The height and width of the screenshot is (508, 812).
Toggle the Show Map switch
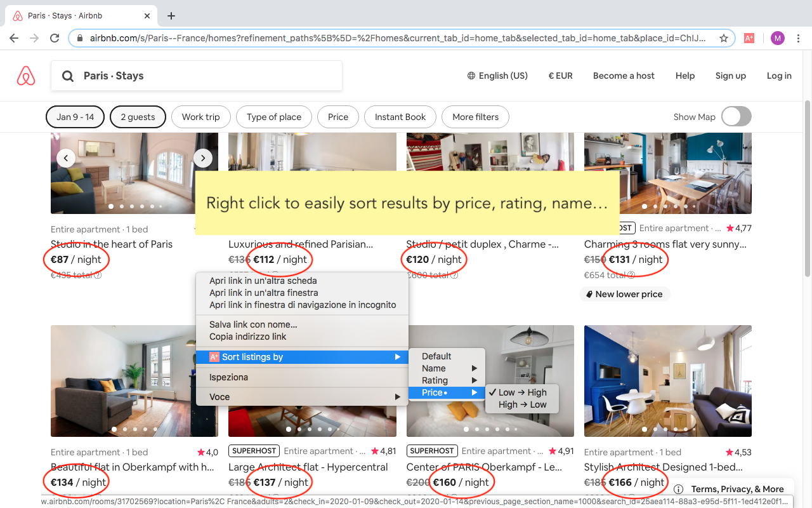coord(736,117)
